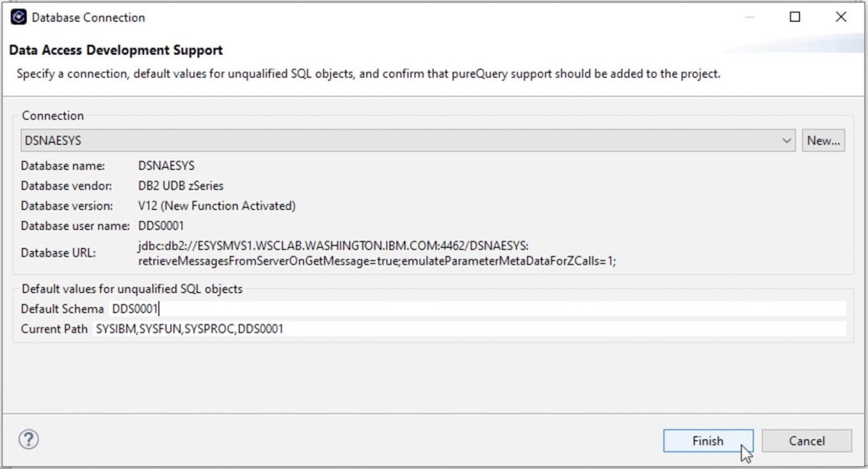
Task: Click the Database Connection window title text
Action: (x=88, y=17)
